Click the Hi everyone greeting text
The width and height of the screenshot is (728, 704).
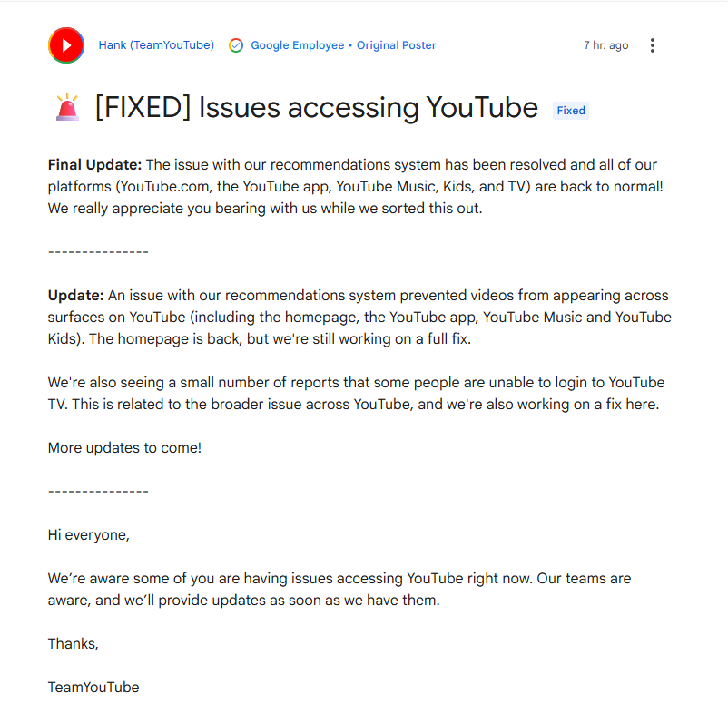point(88,534)
